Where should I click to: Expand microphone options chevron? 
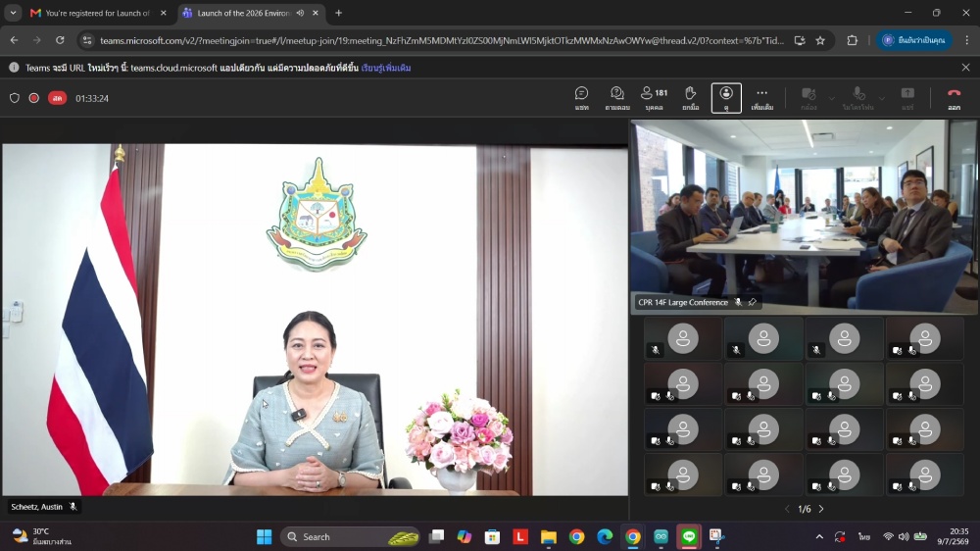(x=882, y=98)
